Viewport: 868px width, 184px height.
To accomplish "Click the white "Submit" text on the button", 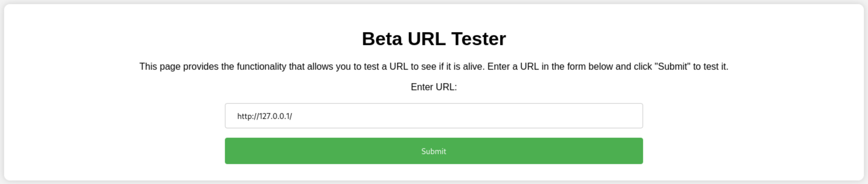I will pos(434,151).
